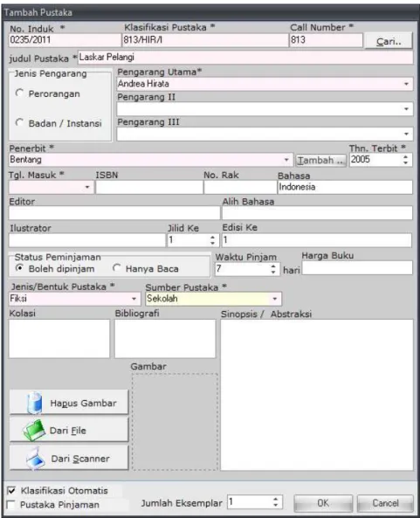Screen dimensions: 420x518
Task: Open the Penerbit dropdown arrow
Action: (286, 160)
